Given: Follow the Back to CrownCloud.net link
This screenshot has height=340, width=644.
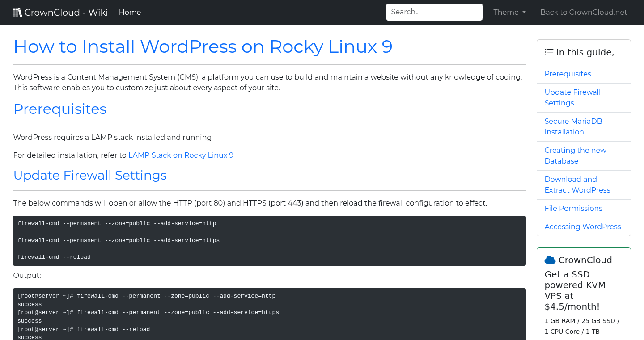Looking at the screenshot, I should click(x=584, y=12).
